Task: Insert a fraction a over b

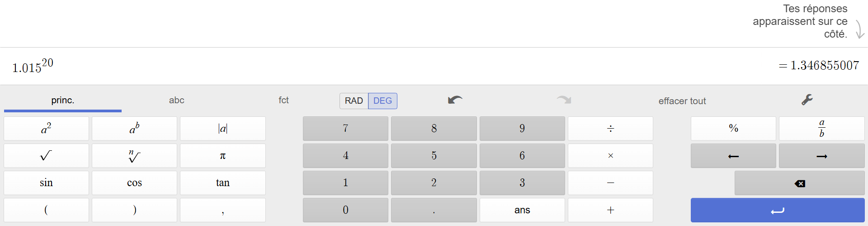Action: coord(821,129)
